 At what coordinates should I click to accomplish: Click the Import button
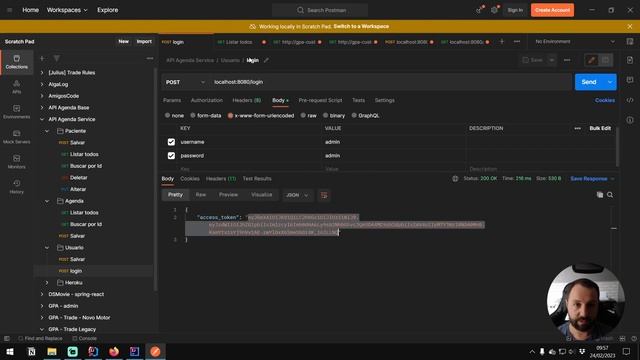pyautogui.click(x=144, y=42)
